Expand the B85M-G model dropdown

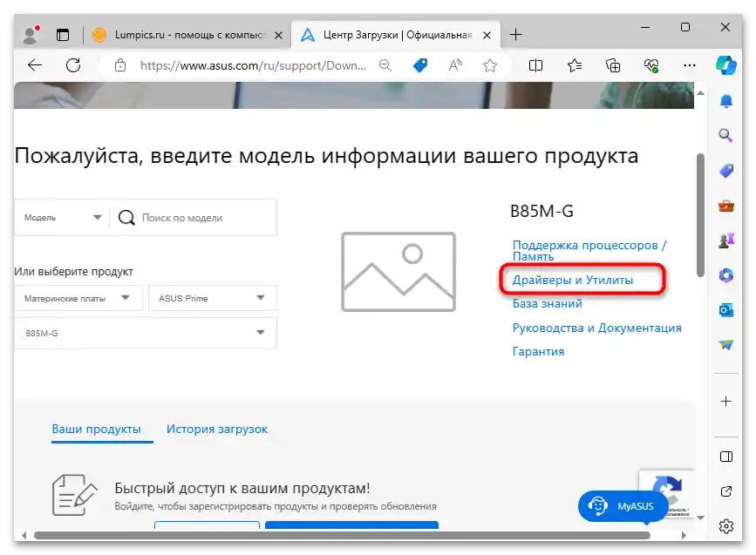point(145,333)
